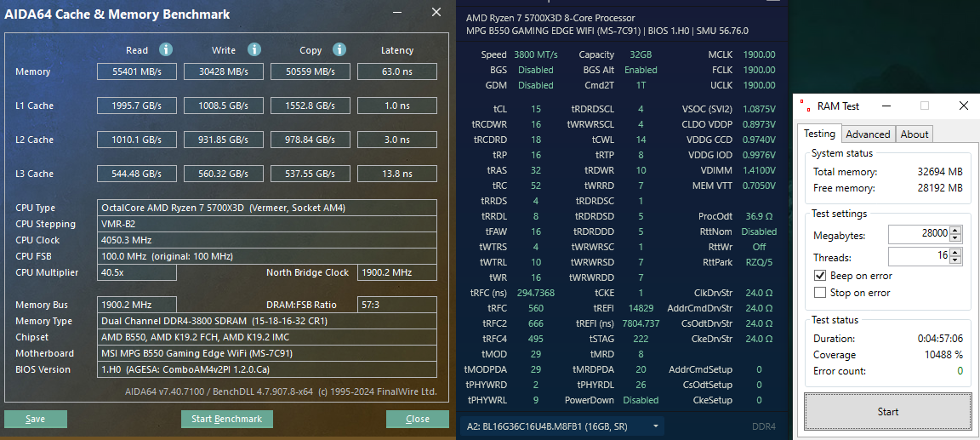Click the BIOS Version field 1.H0 AGESA

267,369
